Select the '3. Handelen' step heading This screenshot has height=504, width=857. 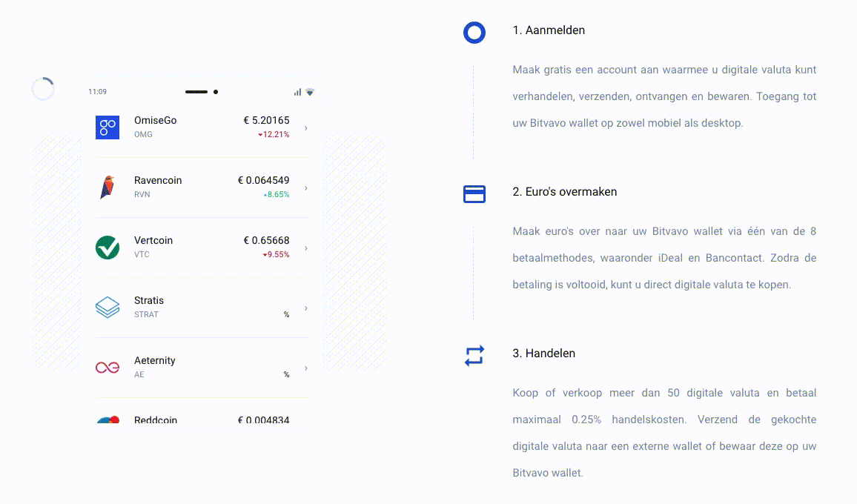coord(543,354)
